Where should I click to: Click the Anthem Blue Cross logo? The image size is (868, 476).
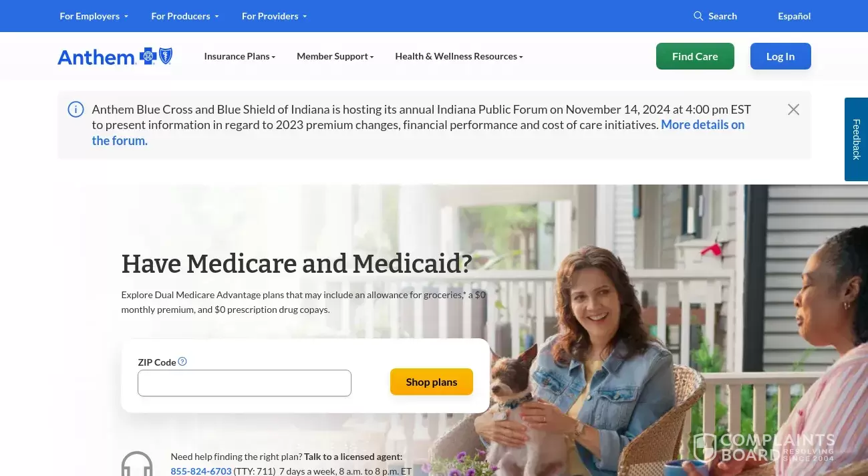pyautogui.click(x=115, y=57)
